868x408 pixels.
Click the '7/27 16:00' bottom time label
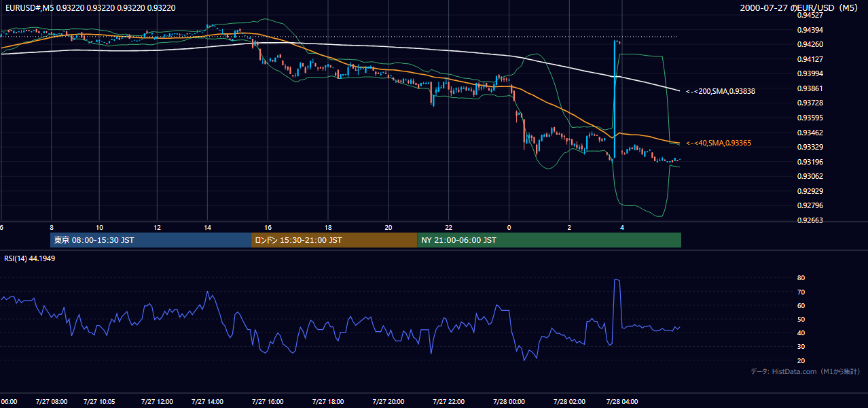click(x=268, y=402)
